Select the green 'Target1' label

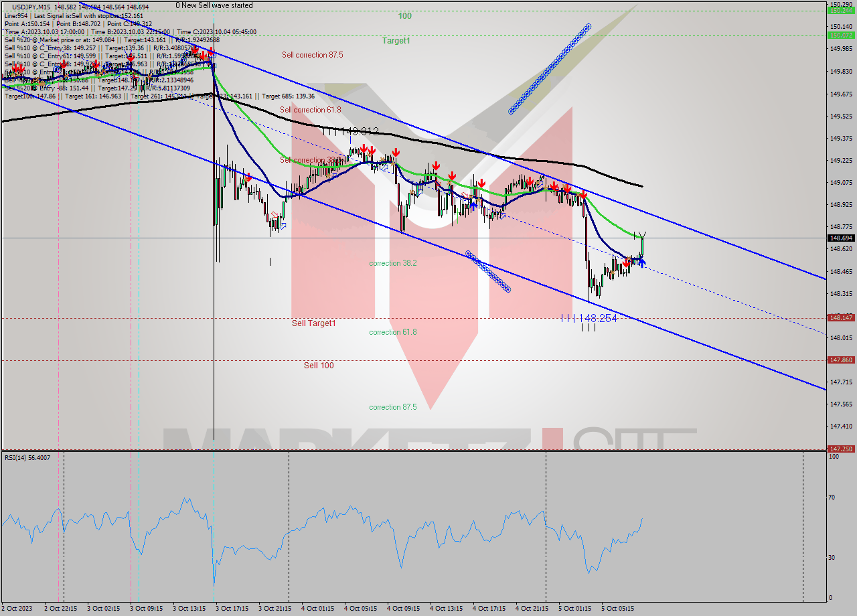click(x=396, y=40)
